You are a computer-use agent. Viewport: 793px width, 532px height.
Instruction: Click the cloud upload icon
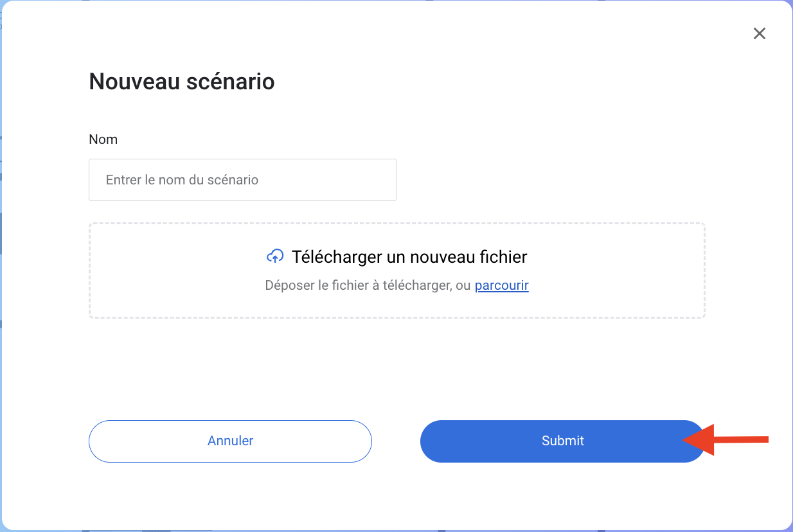274,257
